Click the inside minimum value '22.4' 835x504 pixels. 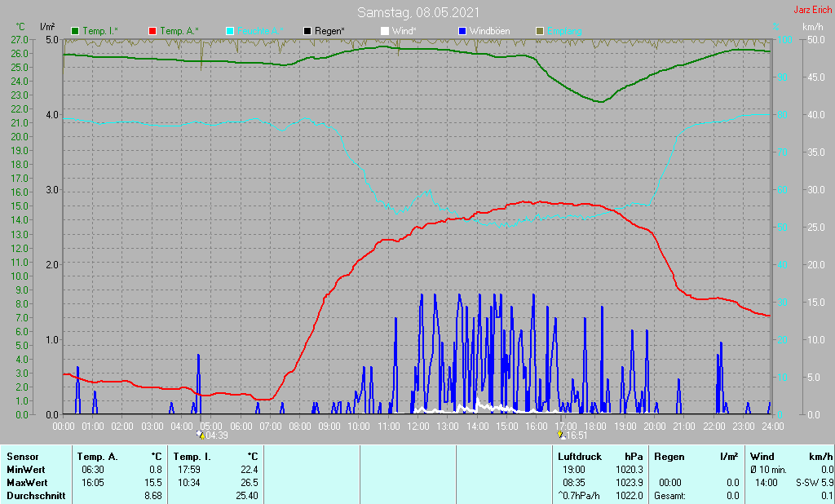click(x=250, y=470)
